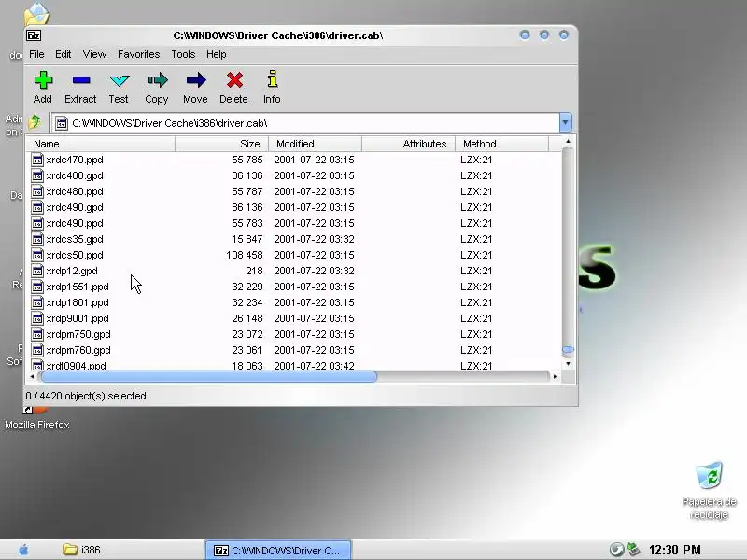This screenshot has height=560, width=747.
Task: Sort by the Modified column header
Action: pos(316,144)
